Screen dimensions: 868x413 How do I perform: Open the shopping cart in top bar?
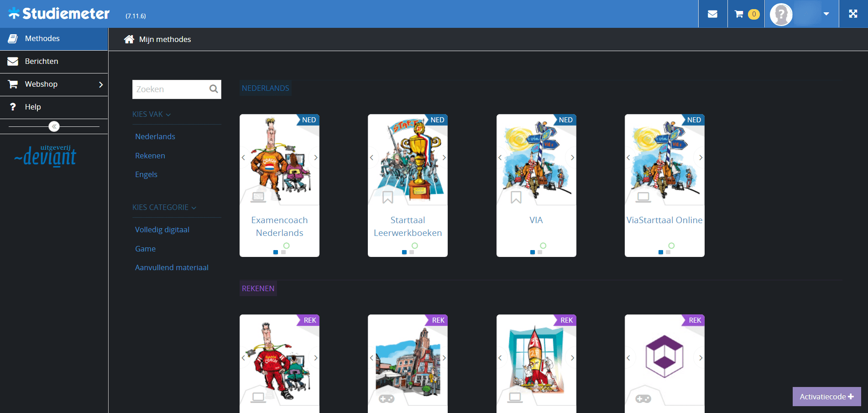(746, 14)
